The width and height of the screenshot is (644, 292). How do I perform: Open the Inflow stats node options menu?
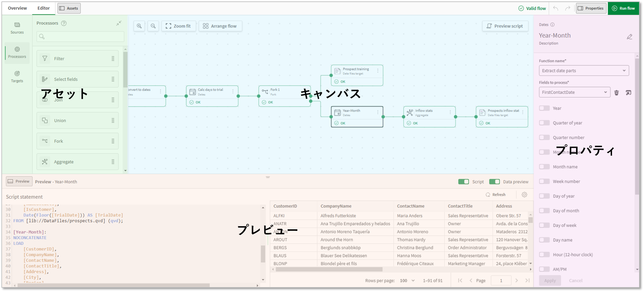click(x=450, y=112)
